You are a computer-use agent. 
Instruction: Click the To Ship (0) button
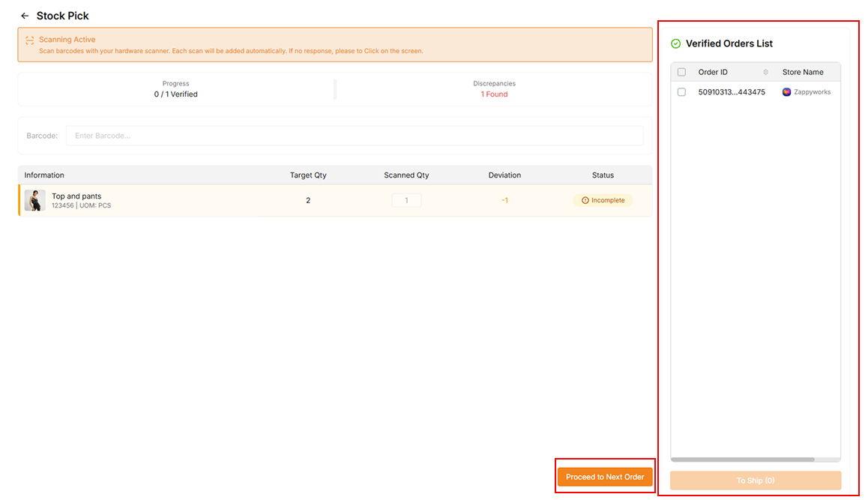[755, 481]
